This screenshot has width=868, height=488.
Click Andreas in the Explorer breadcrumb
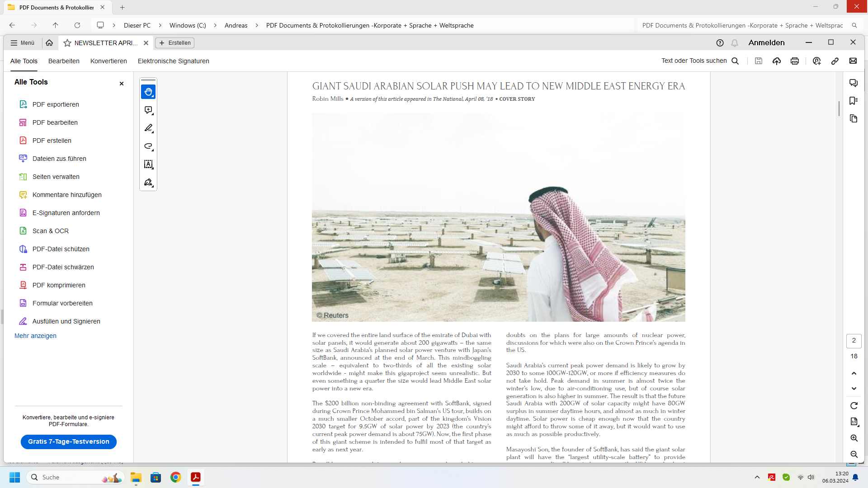[x=236, y=25]
